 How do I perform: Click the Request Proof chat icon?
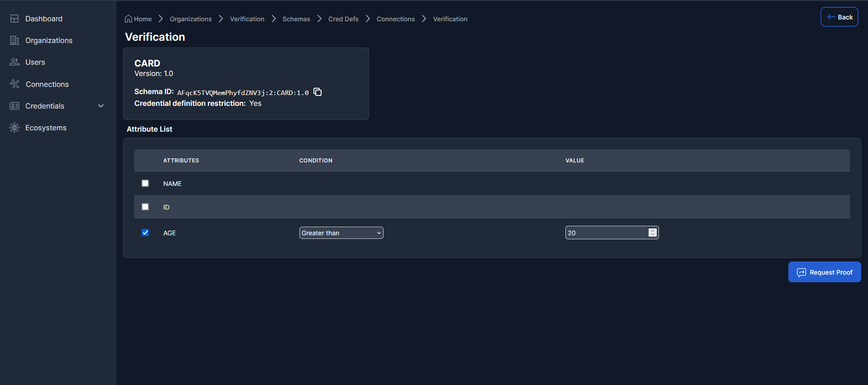(802, 272)
